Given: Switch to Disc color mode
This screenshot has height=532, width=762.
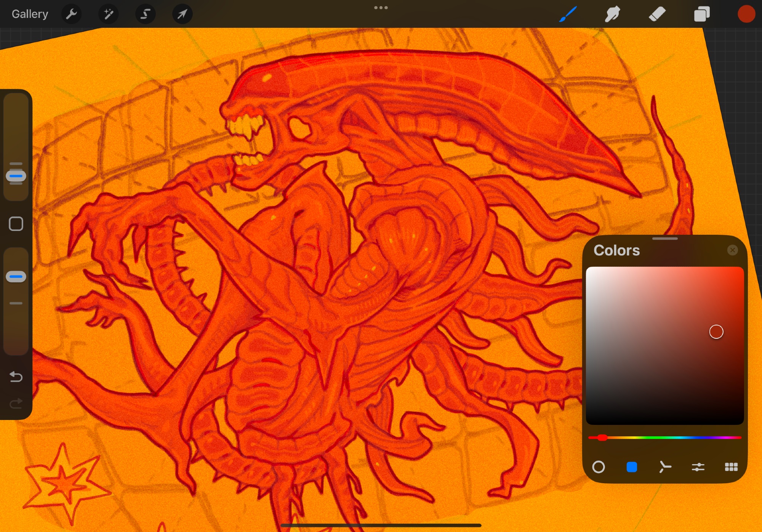Looking at the screenshot, I should pos(599,467).
